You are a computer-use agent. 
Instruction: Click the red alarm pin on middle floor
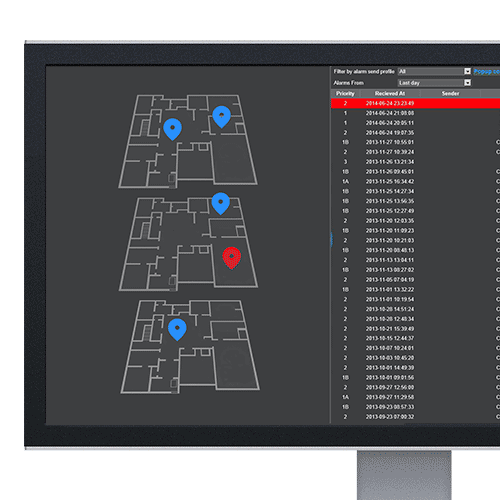(231, 258)
